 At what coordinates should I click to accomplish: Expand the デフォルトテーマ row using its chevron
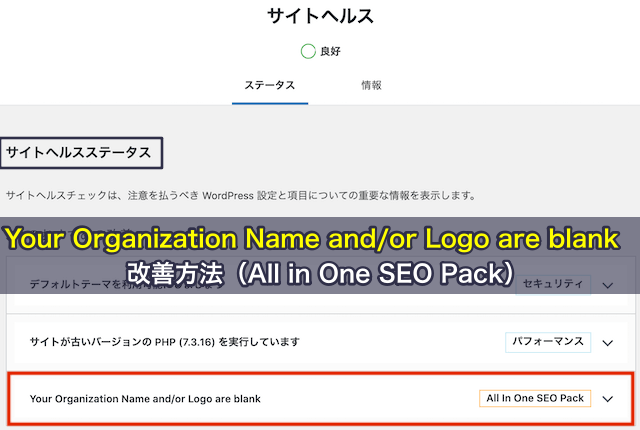click(608, 285)
